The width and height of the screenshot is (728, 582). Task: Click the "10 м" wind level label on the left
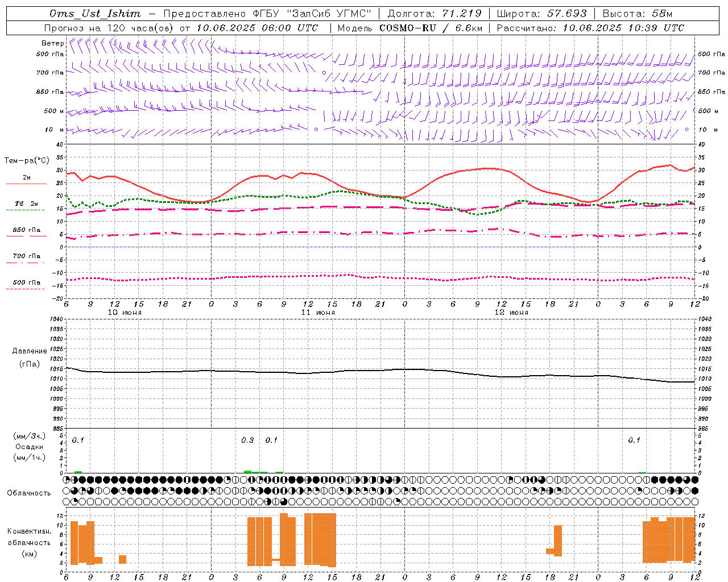[54, 130]
